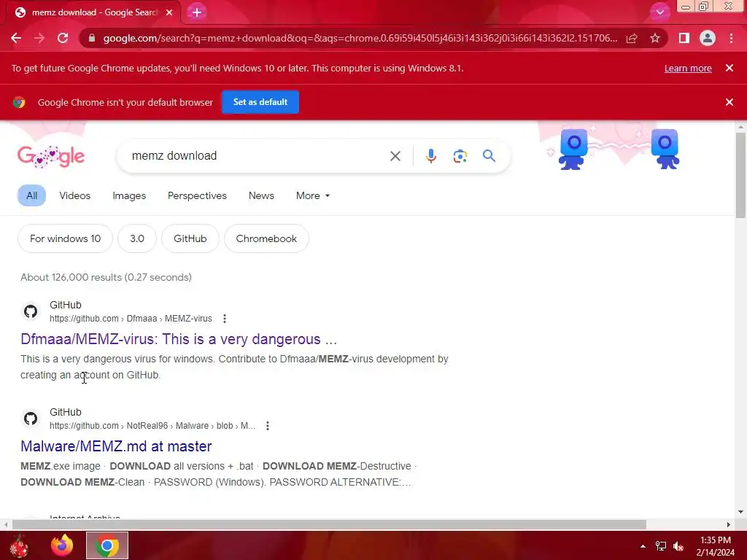Switch to the News tab
Viewport: 747px width, 560px height.
click(261, 195)
